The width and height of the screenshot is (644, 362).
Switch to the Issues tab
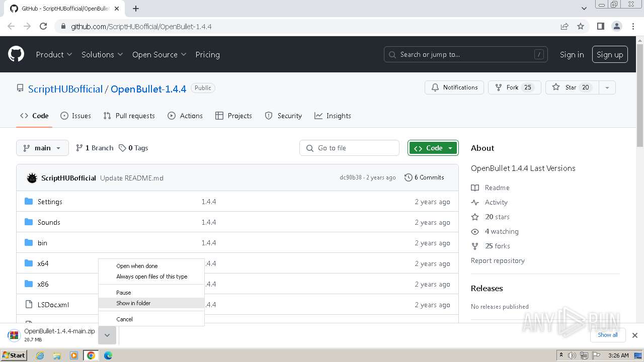(75, 116)
